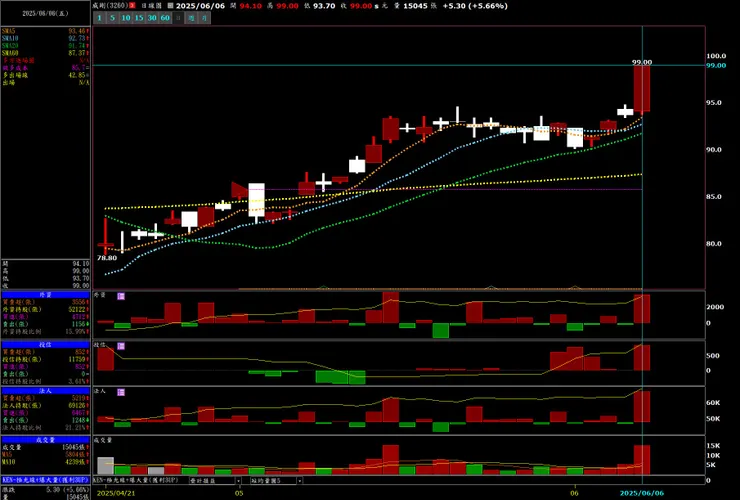Screen dimensions: 740x500
Task: Select the SMA10 row showing 92.73
Action: [45, 38]
